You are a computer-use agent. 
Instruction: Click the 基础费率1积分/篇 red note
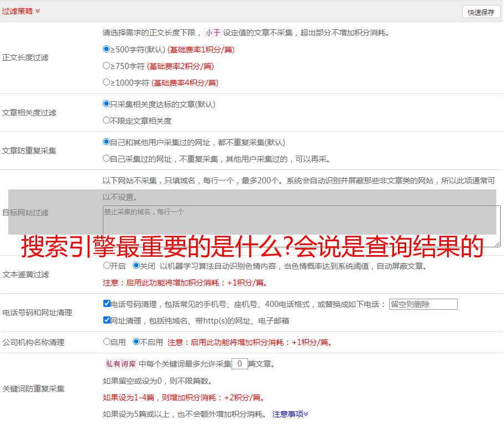pos(201,50)
